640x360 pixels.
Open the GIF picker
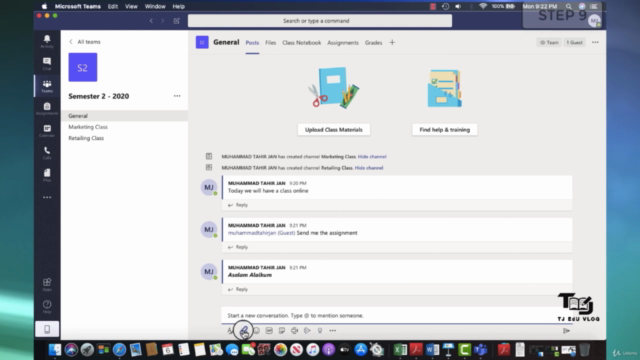coord(269,331)
